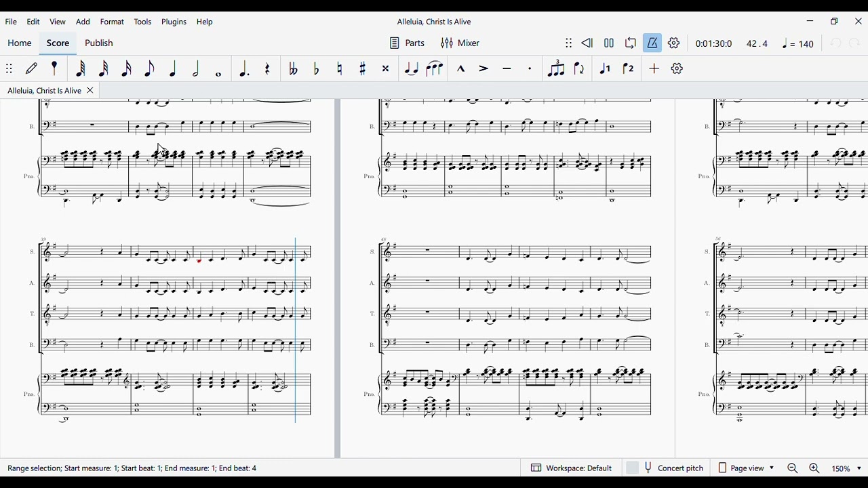Apply a flat accidental
The image size is (868, 488).
tap(317, 68)
